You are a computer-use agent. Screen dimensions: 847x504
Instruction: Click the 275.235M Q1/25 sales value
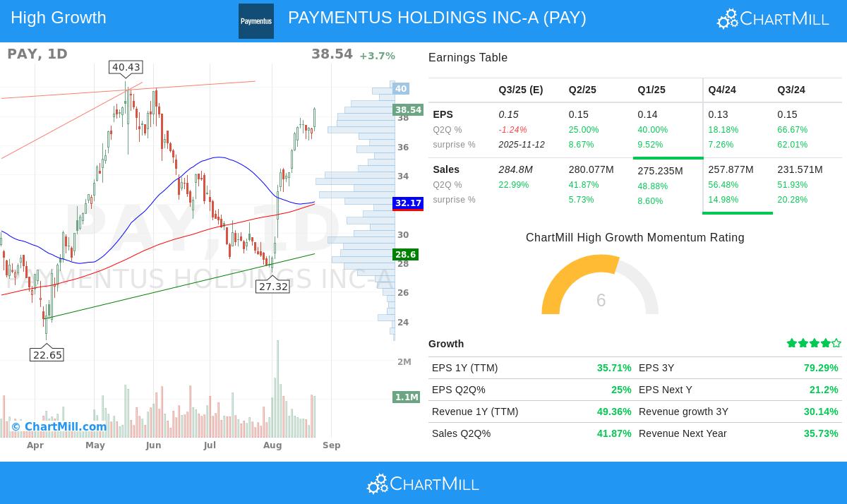(661, 171)
